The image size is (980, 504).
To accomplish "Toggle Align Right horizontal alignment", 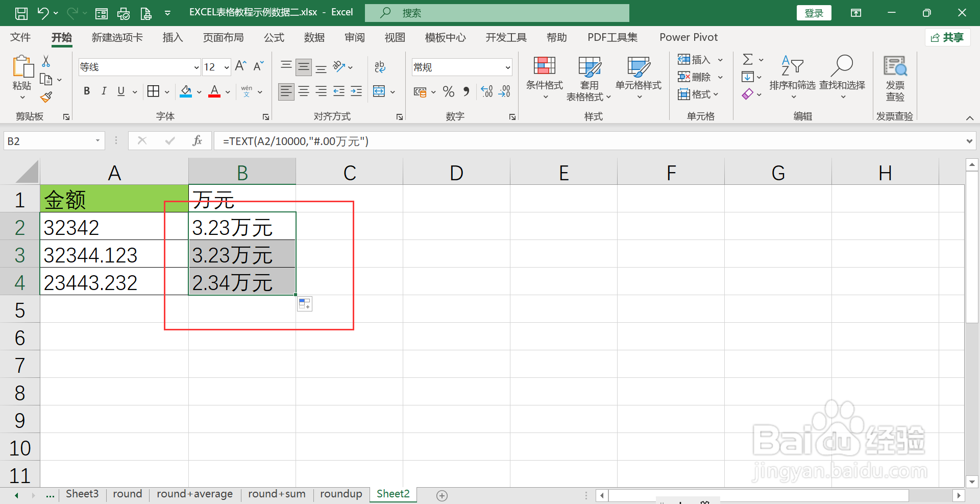I will tap(321, 92).
